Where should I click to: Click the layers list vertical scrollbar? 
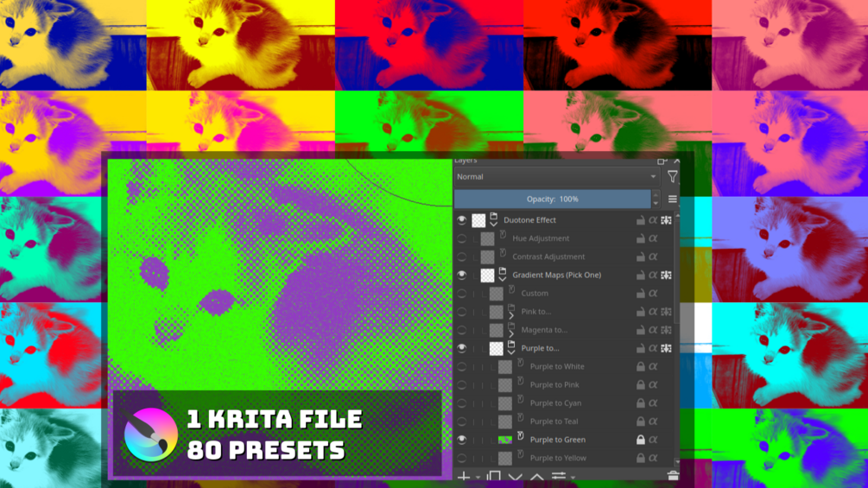[x=676, y=270]
